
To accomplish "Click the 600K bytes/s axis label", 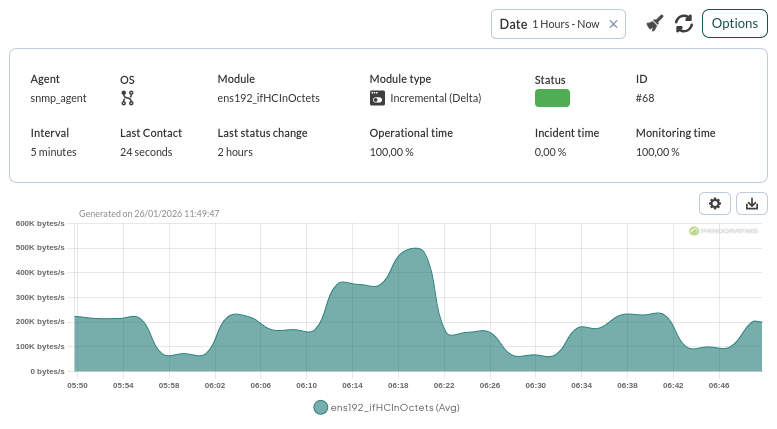I will tap(40, 223).
